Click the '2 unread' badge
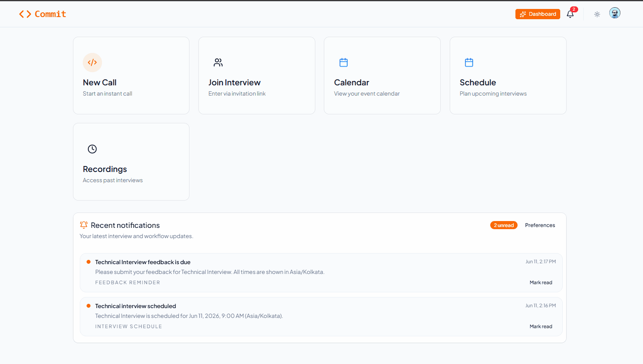643x364 pixels. pyautogui.click(x=504, y=225)
